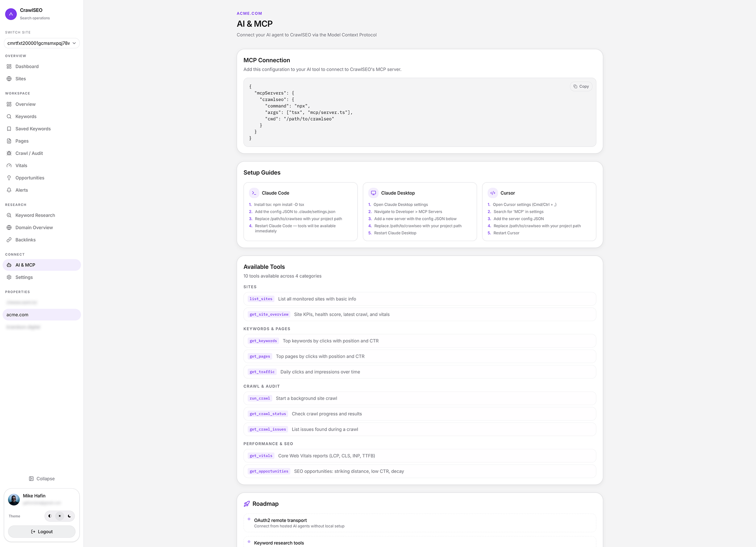
Task: Copy the MCP configuration JSON
Action: tap(581, 86)
